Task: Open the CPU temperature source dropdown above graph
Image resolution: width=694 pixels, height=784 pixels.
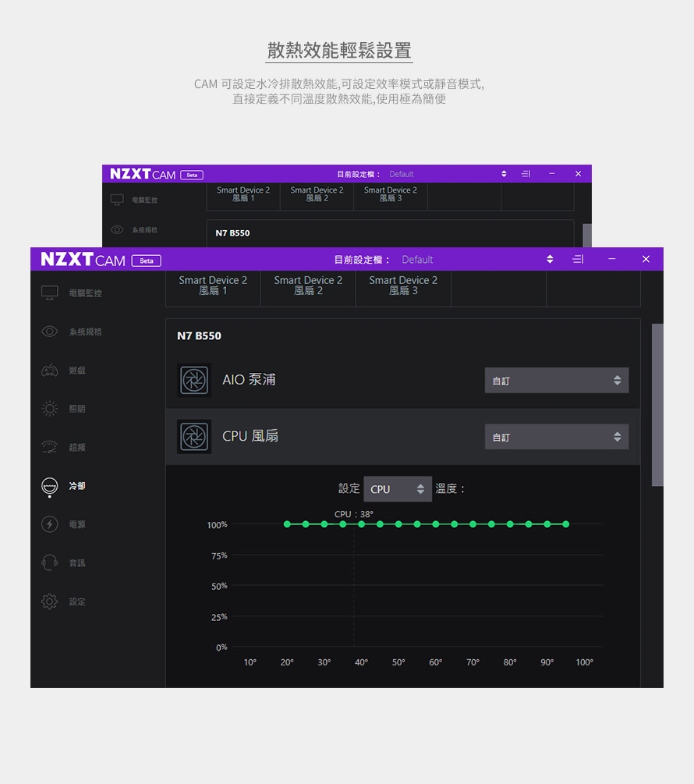Action: pyautogui.click(x=397, y=489)
